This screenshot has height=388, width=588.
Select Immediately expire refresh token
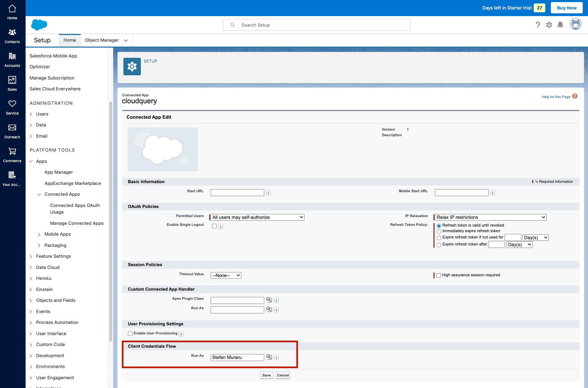439,231
